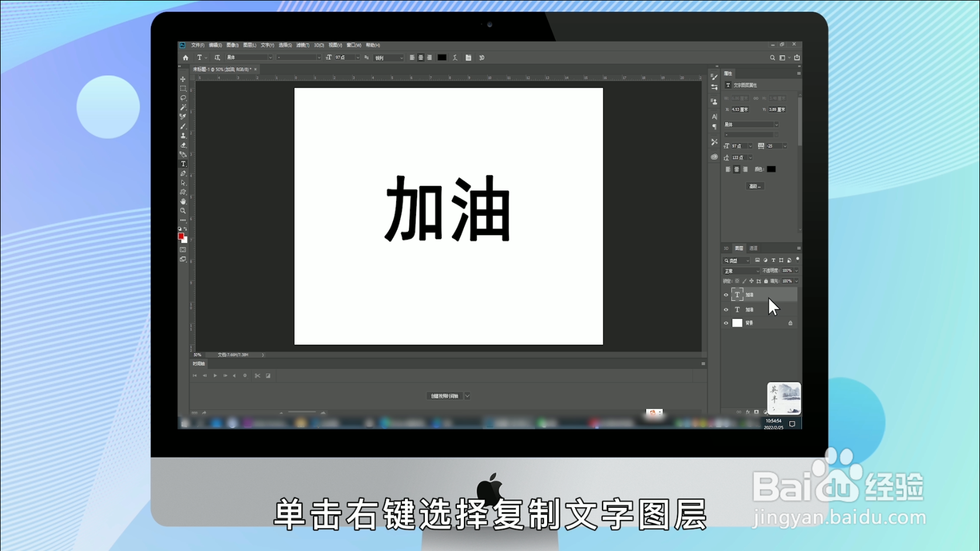The image size is (980, 551).
Task: Select the Move tool
Action: pos(183,79)
